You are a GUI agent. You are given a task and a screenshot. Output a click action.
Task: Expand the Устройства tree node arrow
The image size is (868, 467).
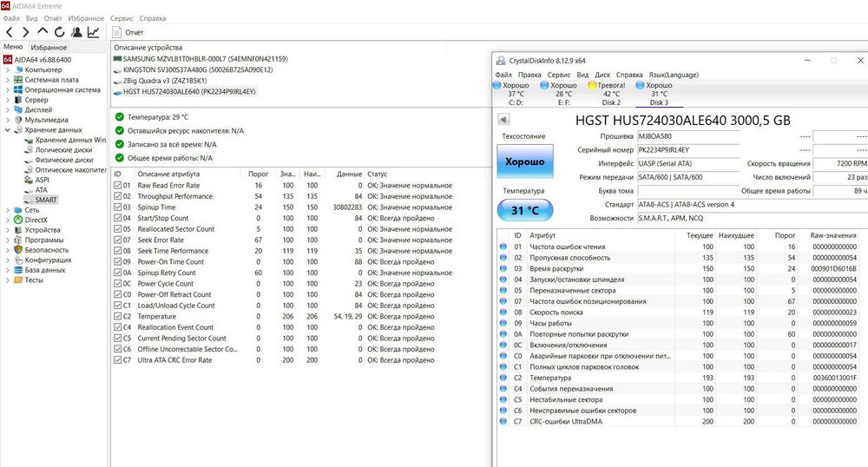pyautogui.click(x=7, y=230)
